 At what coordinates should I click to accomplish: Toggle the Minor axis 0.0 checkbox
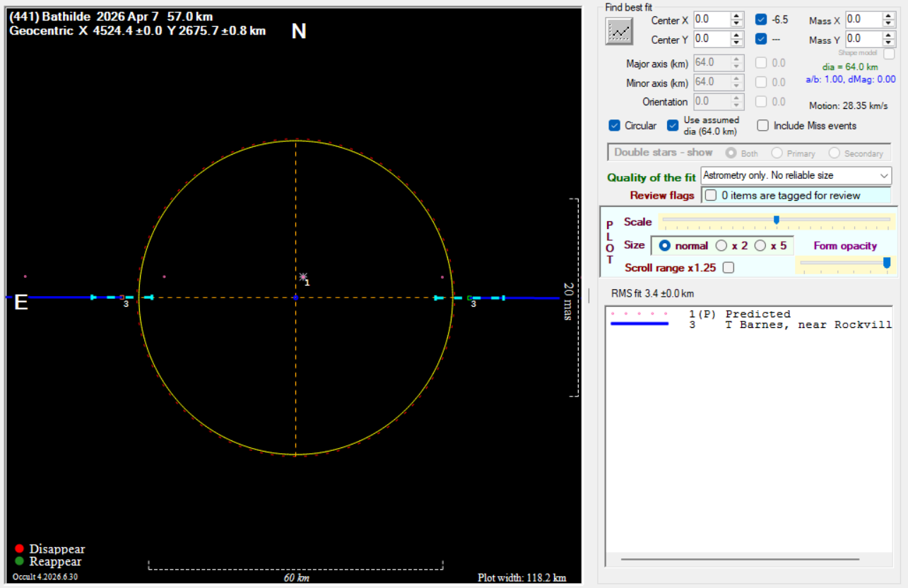click(761, 82)
